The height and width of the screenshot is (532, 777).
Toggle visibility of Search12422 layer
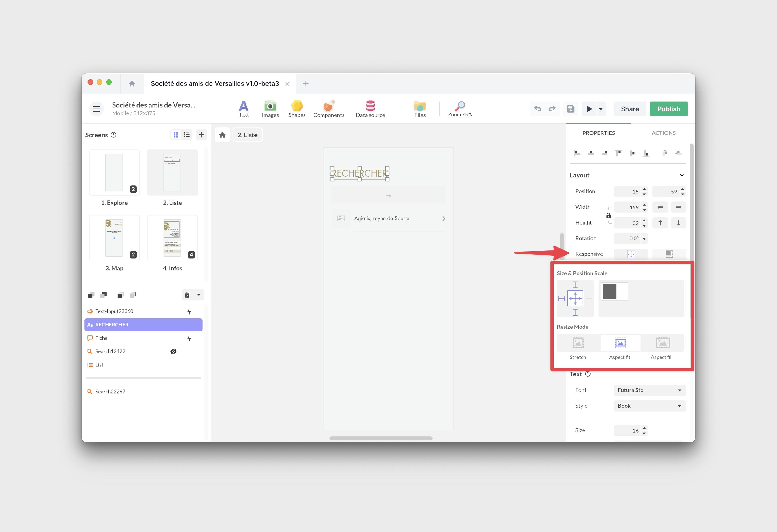(x=173, y=351)
